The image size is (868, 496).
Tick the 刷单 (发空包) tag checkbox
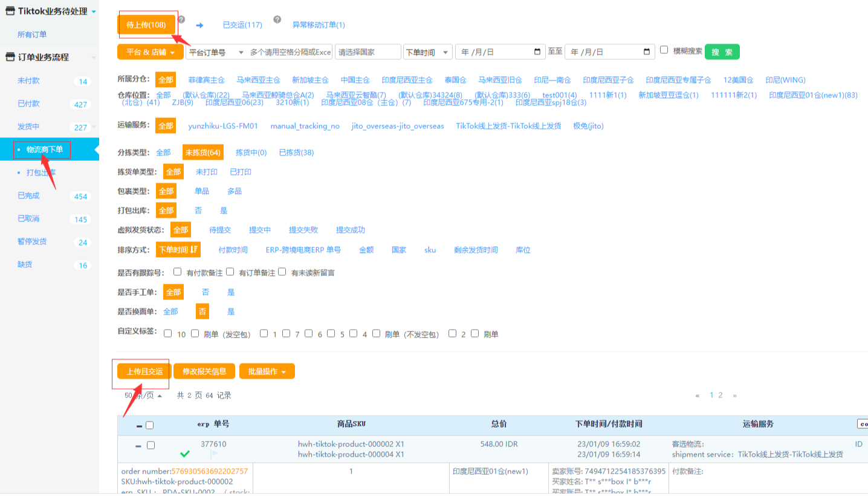pyautogui.click(x=195, y=333)
